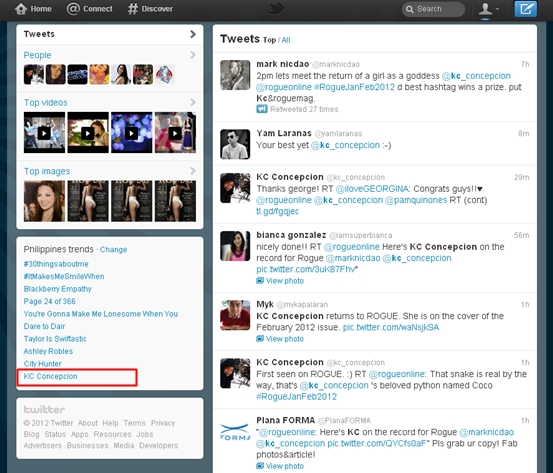Open the Connect @ icon
Image resolution: width=553 pixels, height=473 pixels.
pos(73,9)
